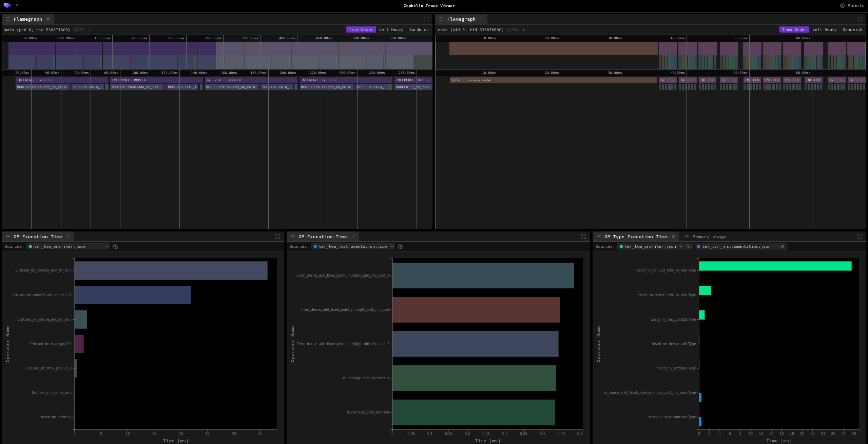Switch to the Memory usage tab
Screen dimensions: 868x444
point(709,237)
